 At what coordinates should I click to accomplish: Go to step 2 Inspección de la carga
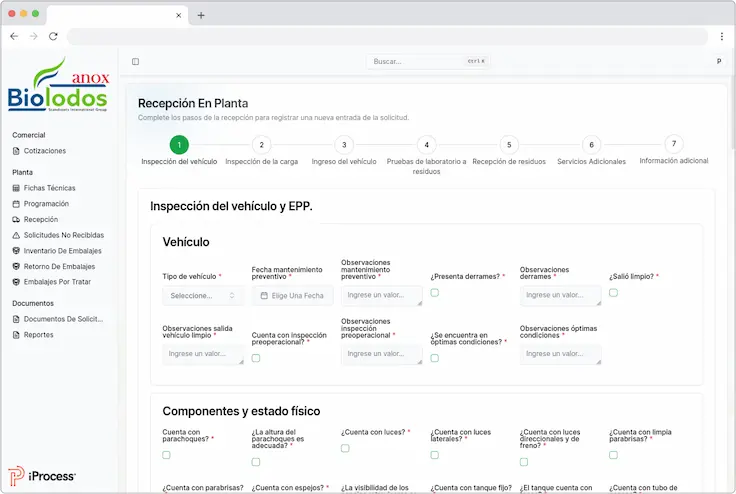[261, 145]
